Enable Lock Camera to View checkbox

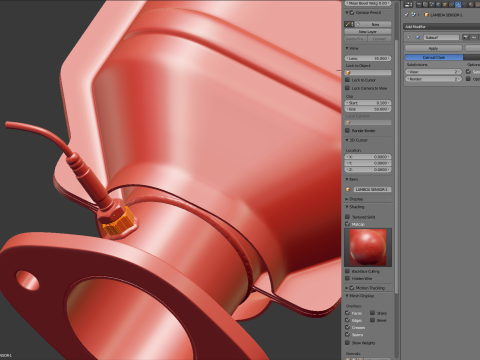click(x=347, y=88)
